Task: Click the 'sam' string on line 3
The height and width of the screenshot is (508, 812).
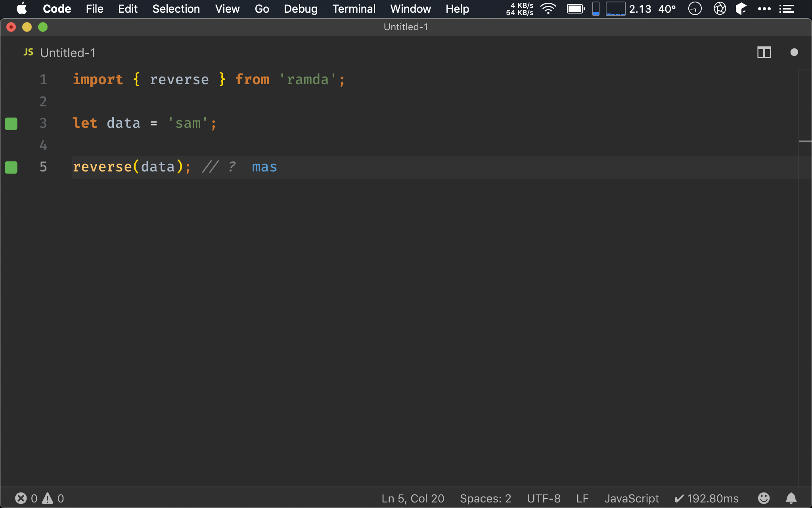Action: [188, 123]
